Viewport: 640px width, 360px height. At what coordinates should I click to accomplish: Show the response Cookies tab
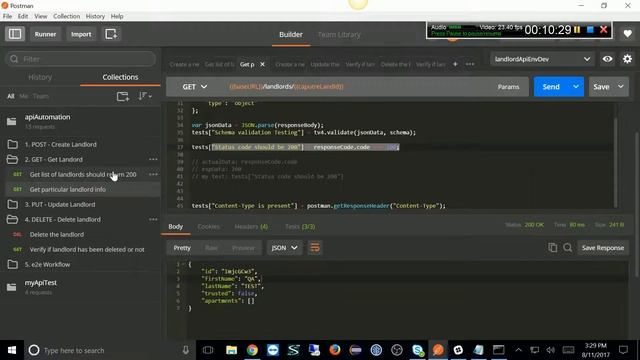pyautogui.click(x=208, y=227)
